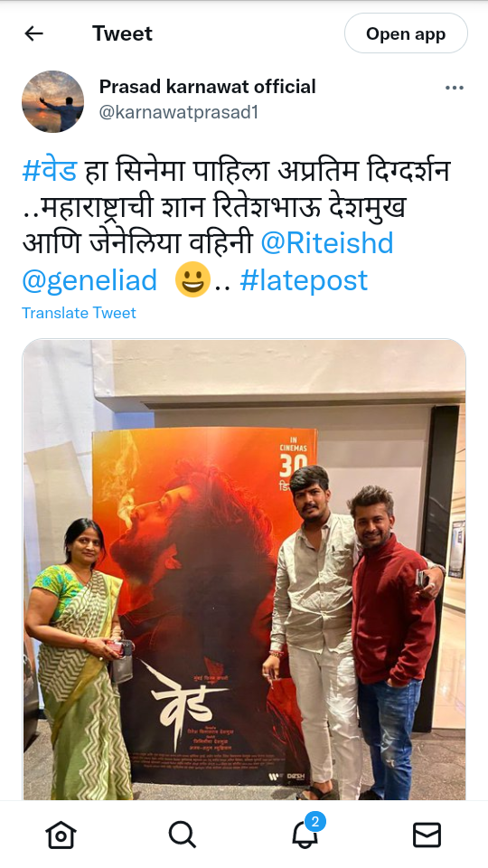Open the #latepost hashtag
Viewport: 488px width, 868px height.
[304, 280]
